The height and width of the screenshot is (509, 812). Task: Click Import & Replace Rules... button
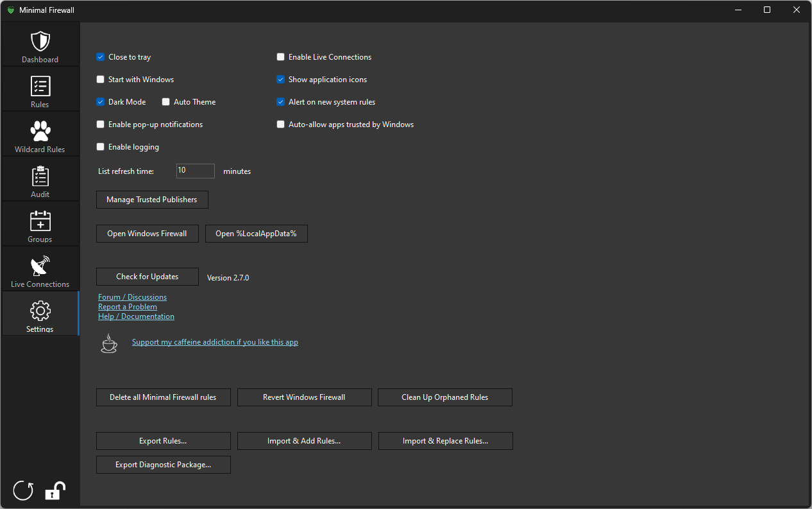click(x=446, y=441)
